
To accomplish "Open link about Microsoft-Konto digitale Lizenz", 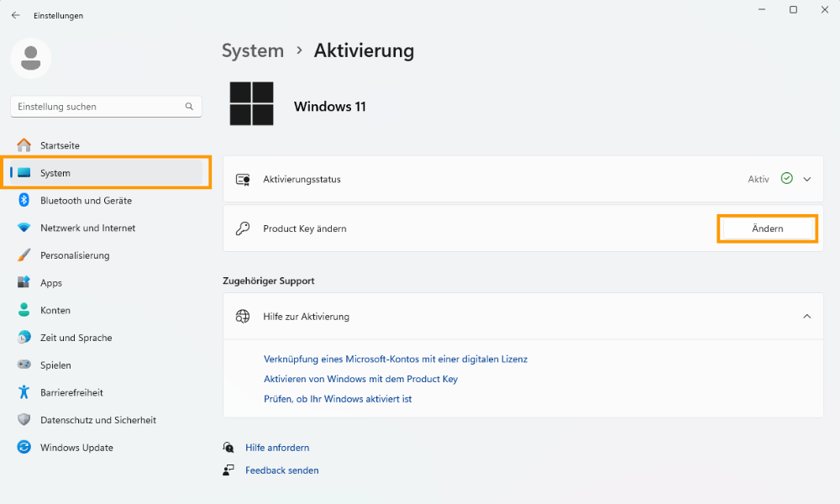I will click(x=396, y=359).
